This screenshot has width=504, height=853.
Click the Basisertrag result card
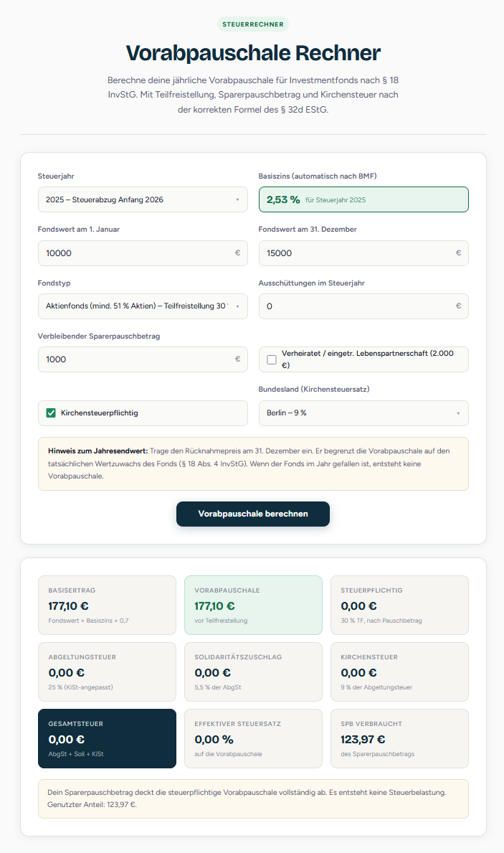pos(107,605)
